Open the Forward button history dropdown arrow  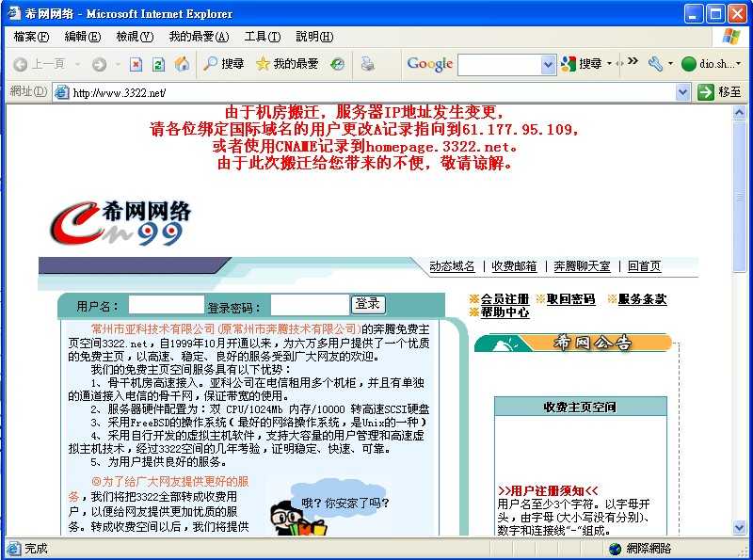118,64
